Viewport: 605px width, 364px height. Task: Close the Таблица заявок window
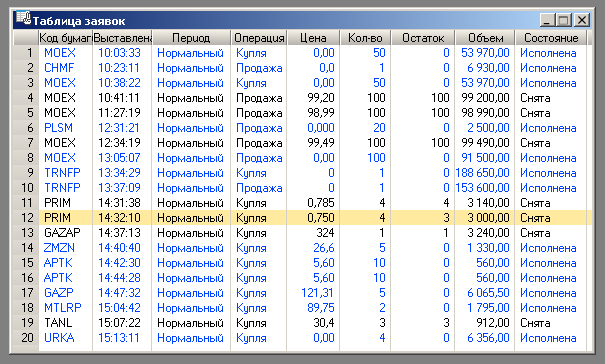581,20
